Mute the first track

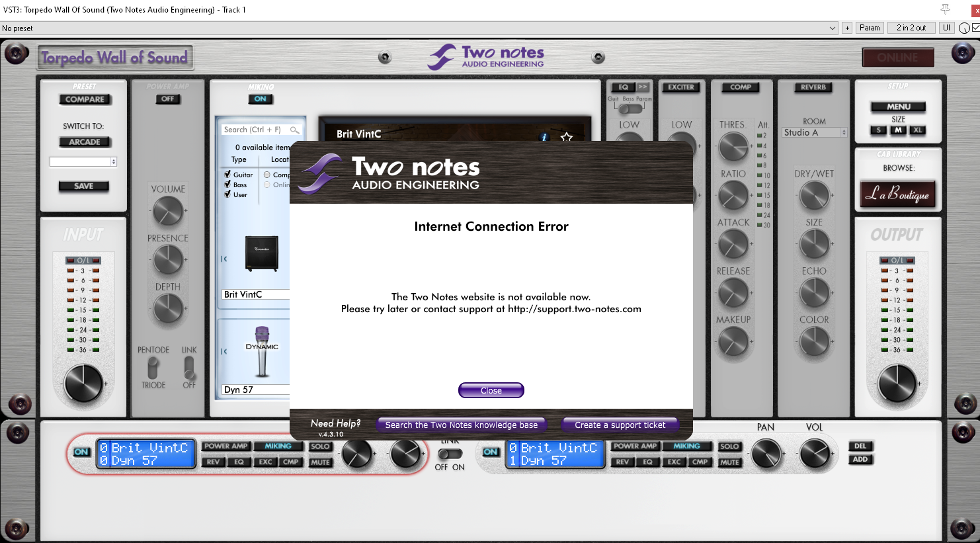click(x=320, y=462)
